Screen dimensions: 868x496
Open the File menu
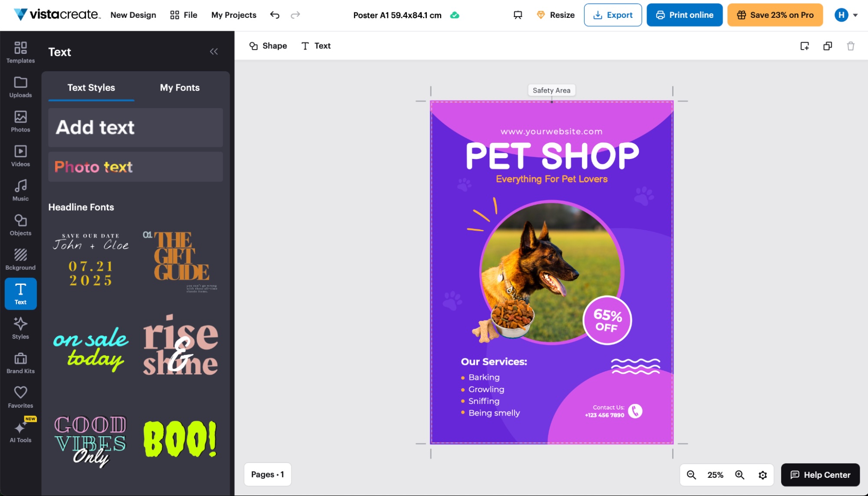pyautogui.click(x=183, y=14)
